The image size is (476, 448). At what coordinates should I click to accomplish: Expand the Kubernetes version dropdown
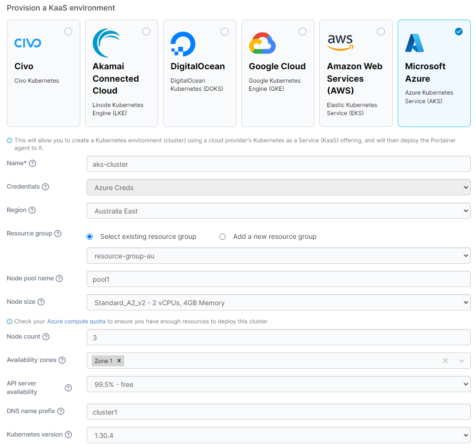coord(278,435)
